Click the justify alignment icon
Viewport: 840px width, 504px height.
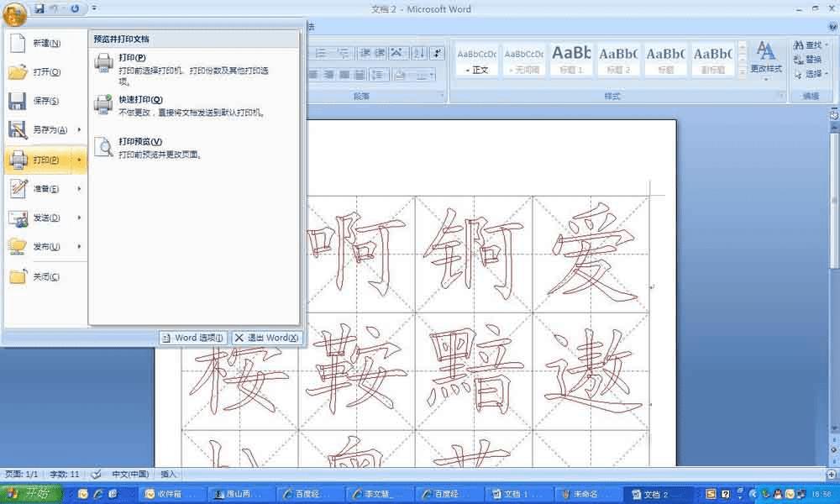click(x=345, y=75)
